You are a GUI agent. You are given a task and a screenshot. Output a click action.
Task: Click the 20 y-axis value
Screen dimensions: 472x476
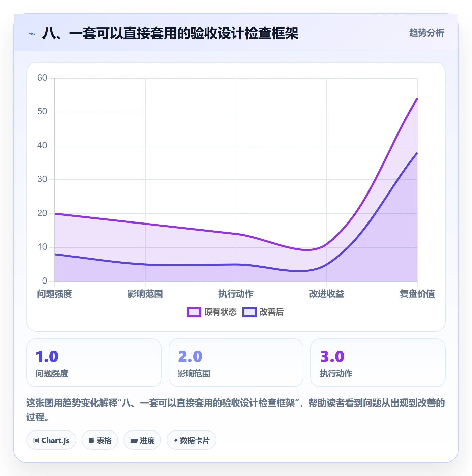click(x=42, y=213)
